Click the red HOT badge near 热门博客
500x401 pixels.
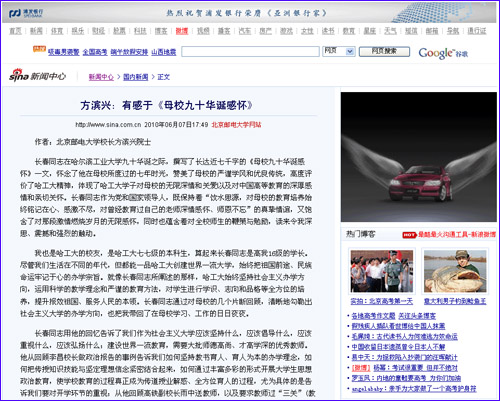click(409, 235)
